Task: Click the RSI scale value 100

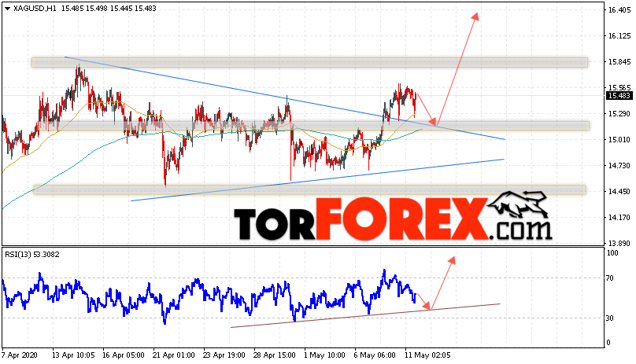Action: coord(612,253)
